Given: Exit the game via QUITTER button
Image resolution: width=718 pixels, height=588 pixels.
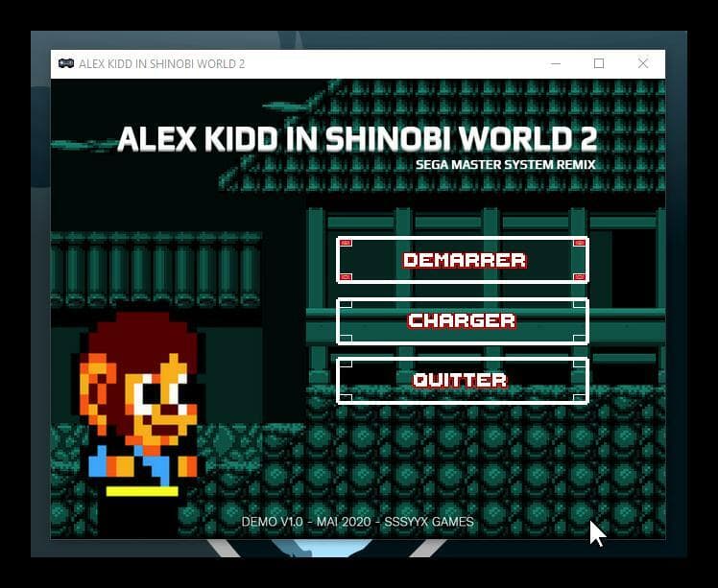Looking at the screenshot, I should (x=463, y=381).
